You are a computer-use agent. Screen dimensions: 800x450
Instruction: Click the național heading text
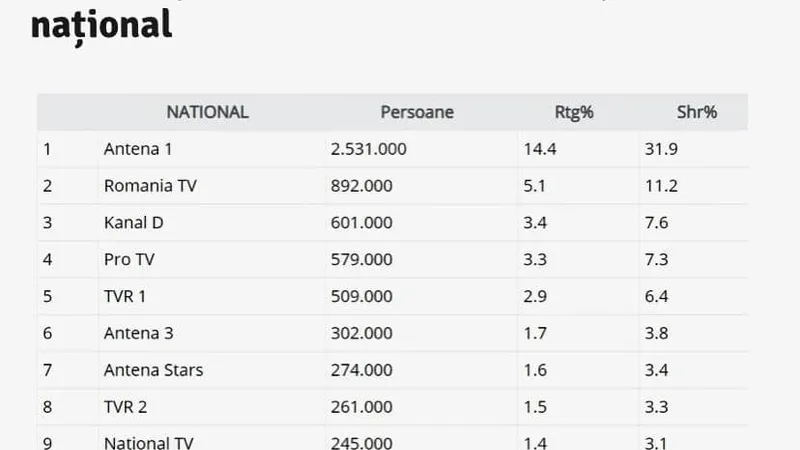[x=102, y=26]
